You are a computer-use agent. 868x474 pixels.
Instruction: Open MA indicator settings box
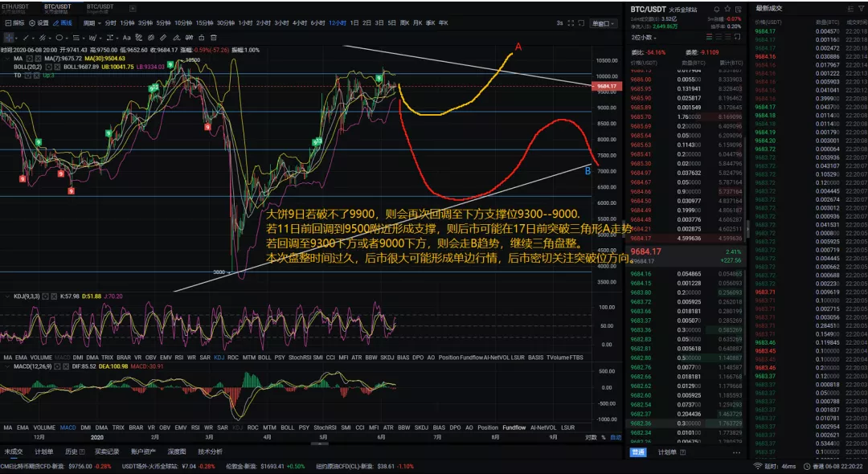[30, 59]
